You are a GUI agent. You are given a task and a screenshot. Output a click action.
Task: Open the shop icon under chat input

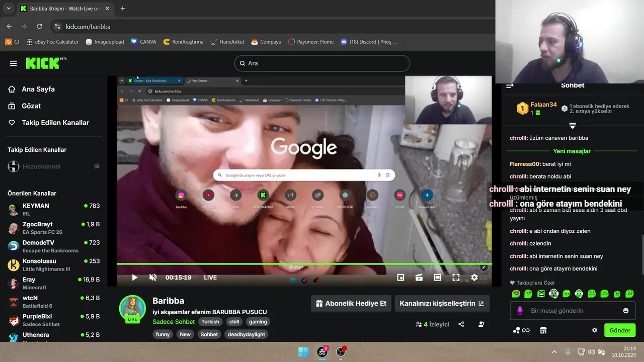tap(543, 330)
